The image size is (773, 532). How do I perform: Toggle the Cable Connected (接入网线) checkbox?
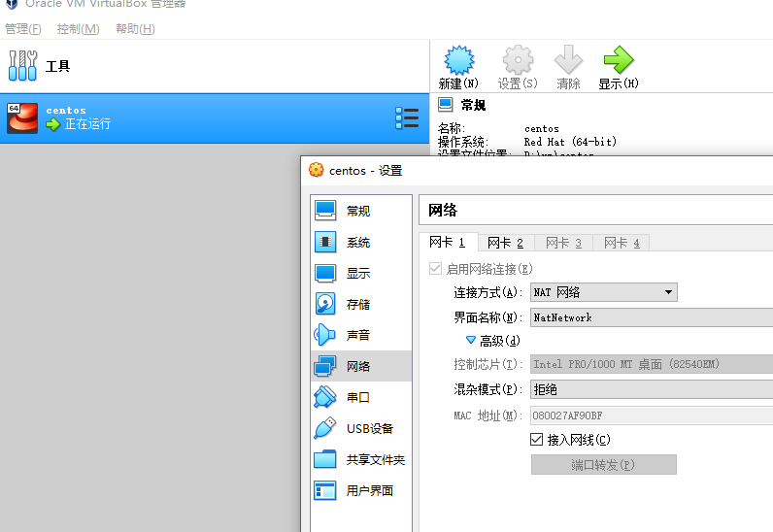coord(537,440)
